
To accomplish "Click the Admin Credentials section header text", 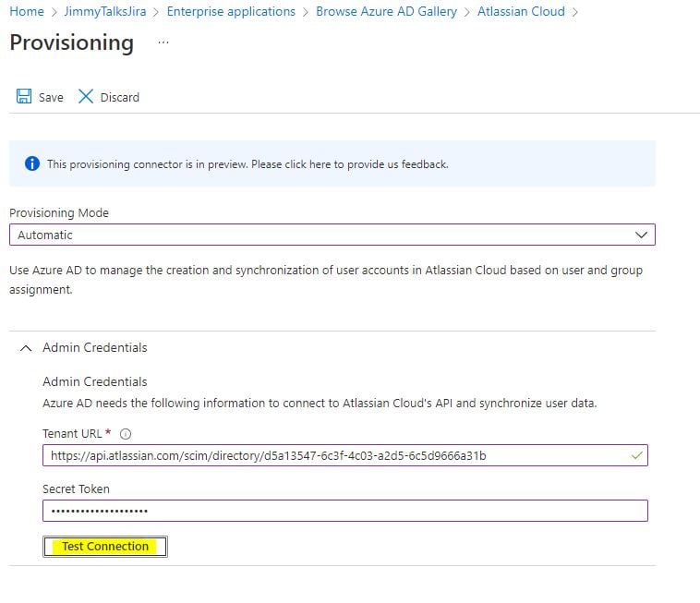I will click(94, 347).
